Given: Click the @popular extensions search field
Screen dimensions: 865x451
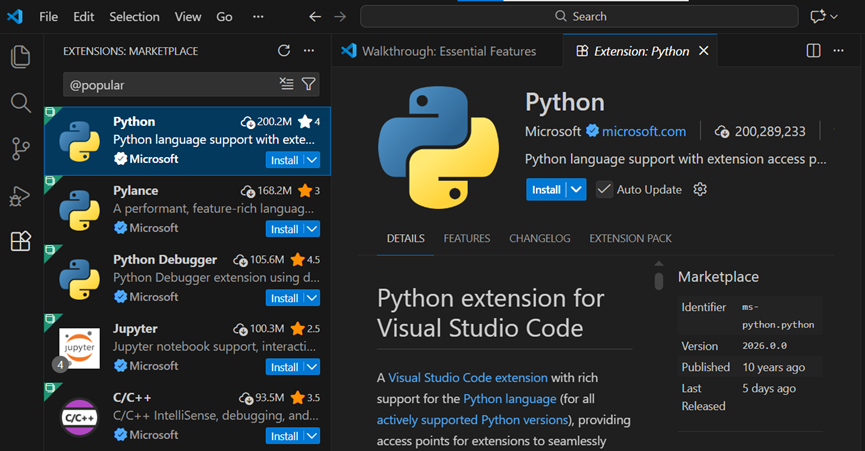Looking at the screenshot, I should 170,85.
